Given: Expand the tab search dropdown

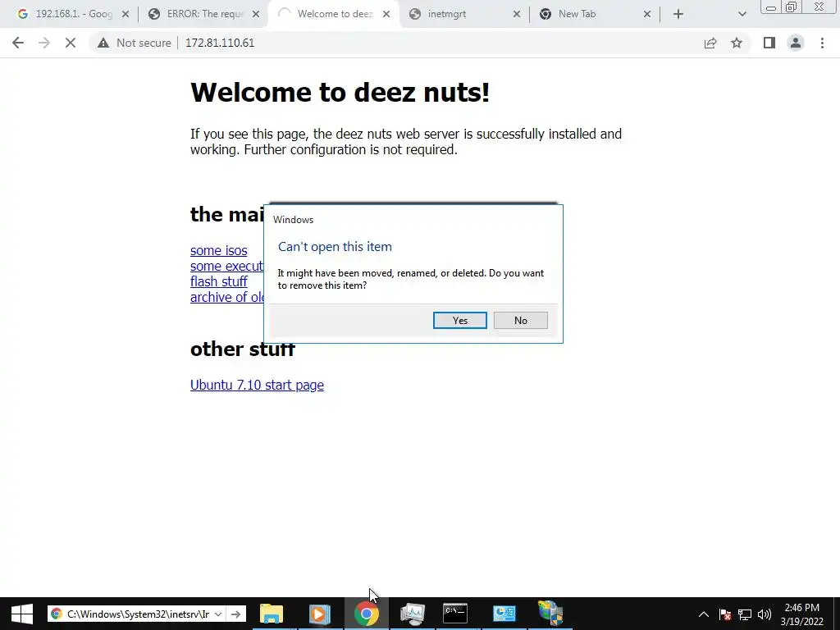Looking at the screenshot, I should pyautogui.click(x=742, y=15).
